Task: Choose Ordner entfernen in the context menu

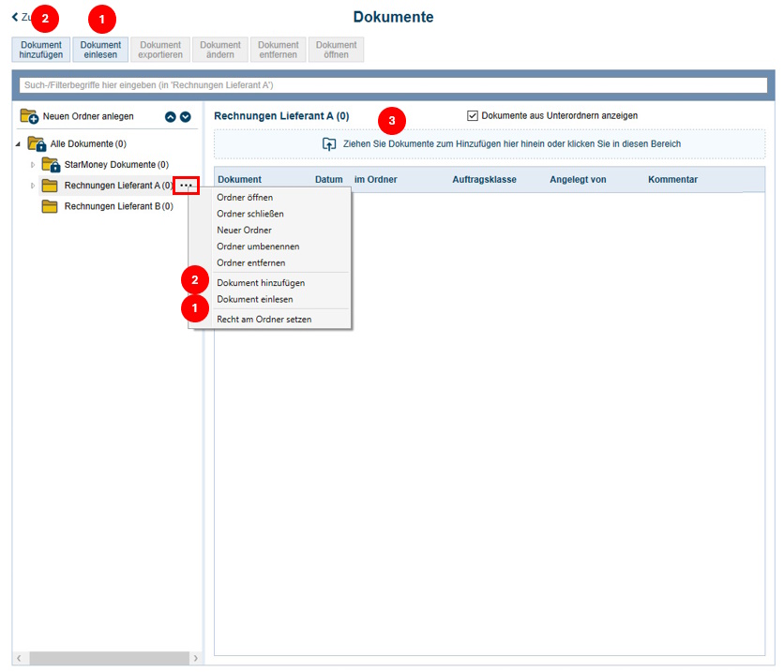Action: coord(250,263)
